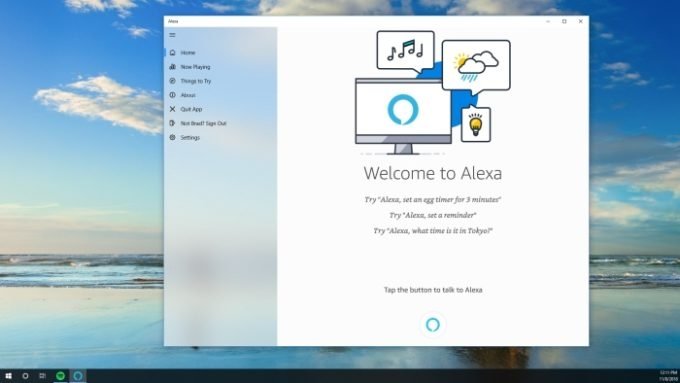Image resolution: width=680 pixels, height=383 pixels.
Task: Click the Welcome to Alexa heading
Action: click(433, 173)
